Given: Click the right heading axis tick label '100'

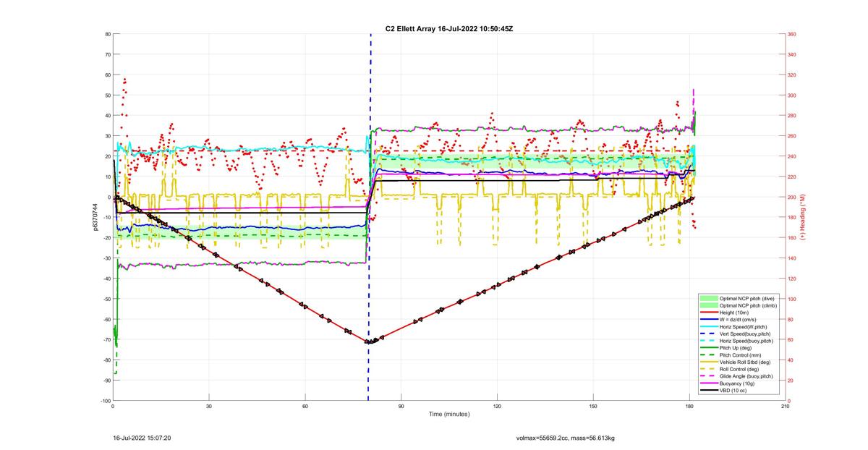Looking at the screenshot, I should click(792, 299).
